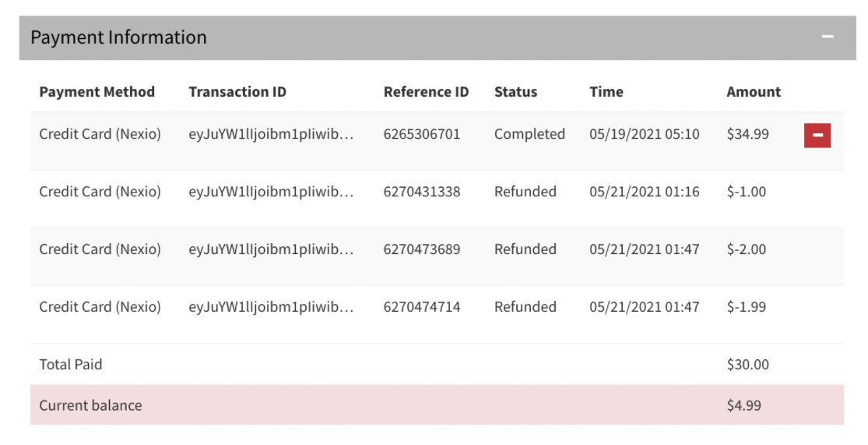Click the Current balance row
The image size is (868, 445).
pos(437,405)
